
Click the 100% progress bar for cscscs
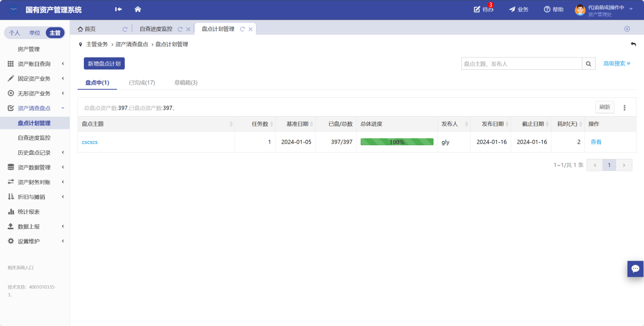tap(397, 142)
